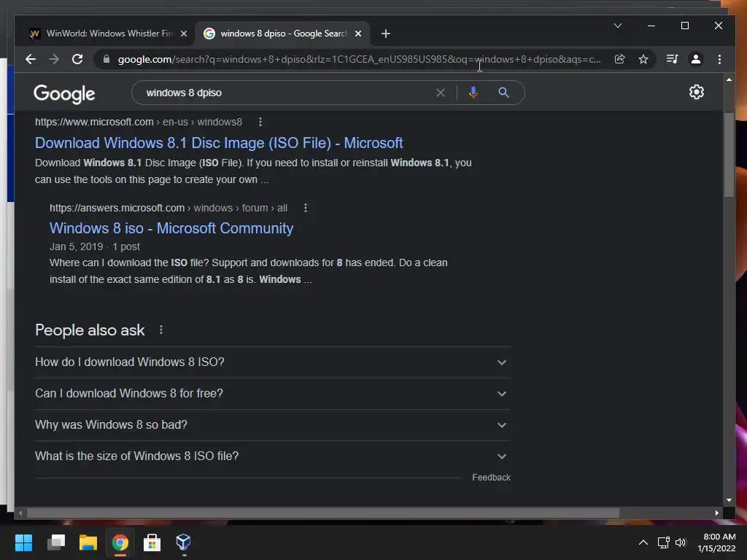Open Microsoft Store from the taskbar

(152, 542)
